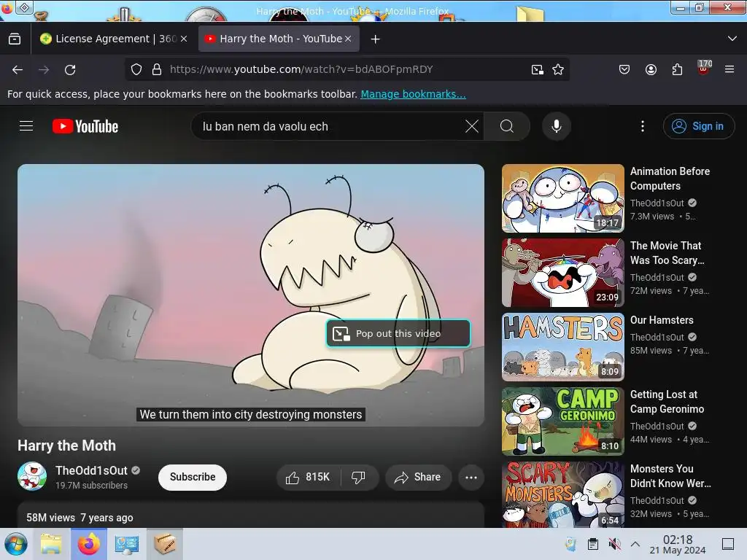Screen dimensions: 747x560
Task: Share the Harry the Moth video
Action: tap(418, 477)
